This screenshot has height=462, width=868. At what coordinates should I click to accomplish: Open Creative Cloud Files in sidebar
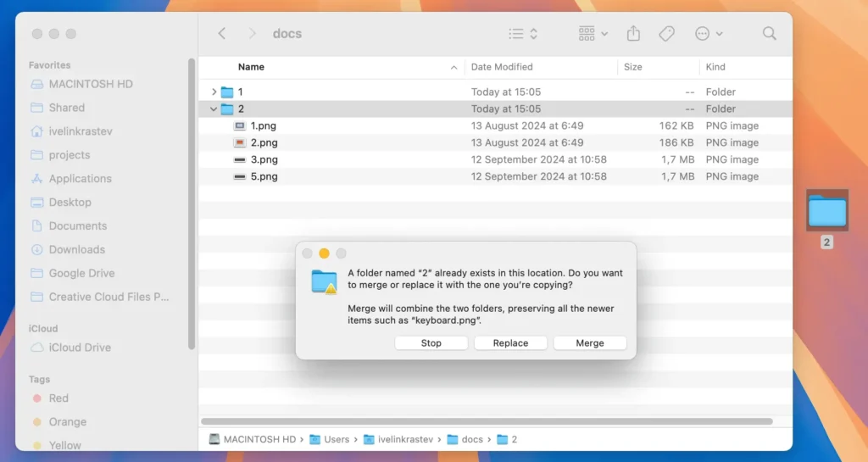[108, 297]
